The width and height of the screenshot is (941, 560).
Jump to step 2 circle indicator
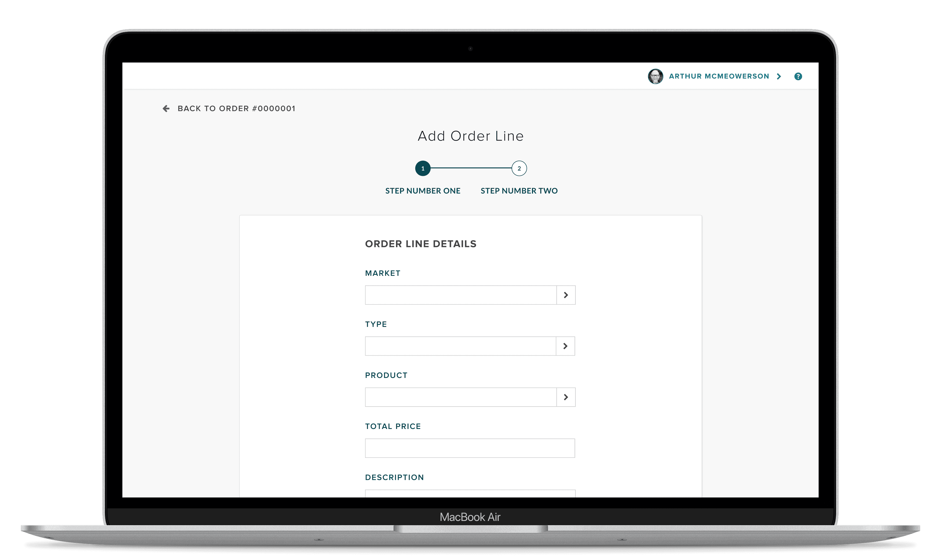(x=519, y=168)
